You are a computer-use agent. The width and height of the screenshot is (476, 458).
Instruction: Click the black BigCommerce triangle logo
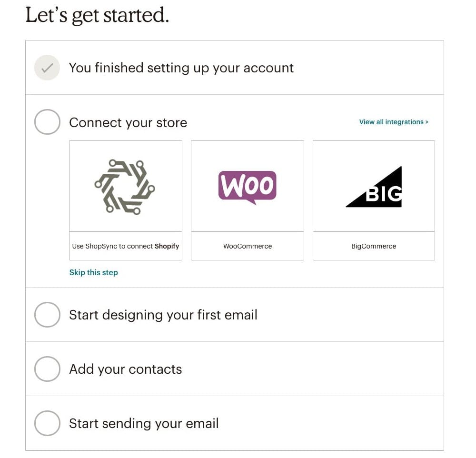[x=374, y=187]
